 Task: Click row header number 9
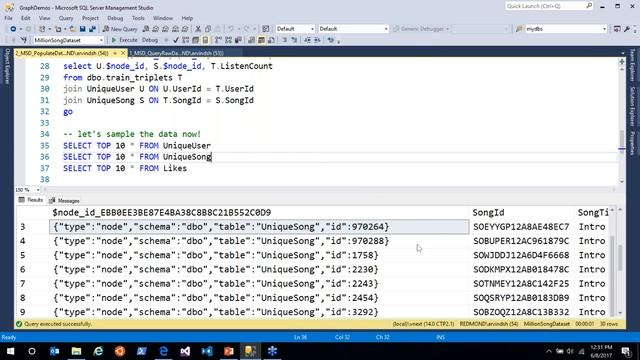coord(23,312)
